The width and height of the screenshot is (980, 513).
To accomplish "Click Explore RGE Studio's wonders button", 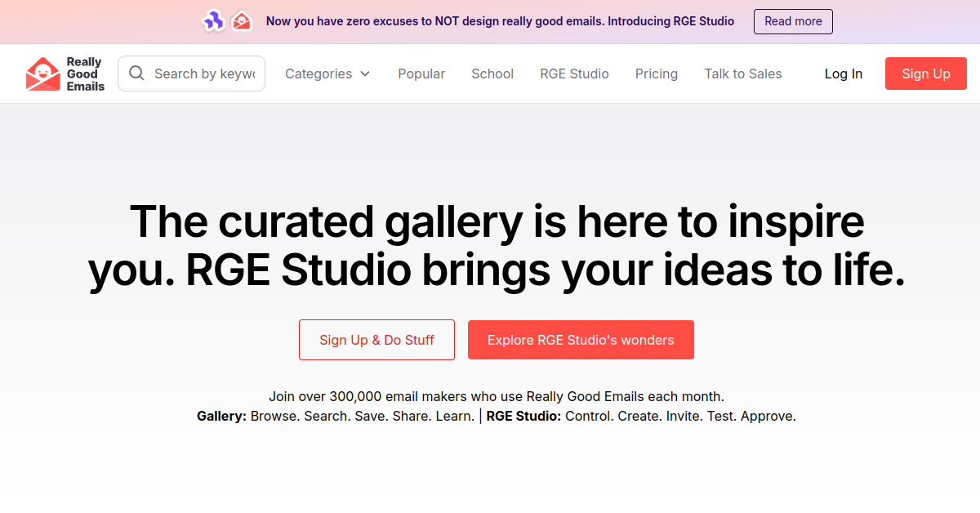I will (x=581, y=340).
